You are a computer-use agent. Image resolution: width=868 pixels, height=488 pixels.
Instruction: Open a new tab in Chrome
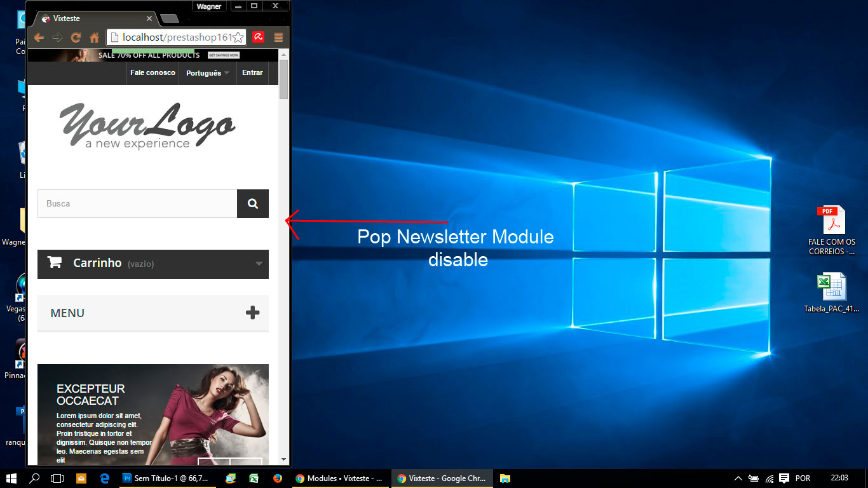tap(169, 18)
